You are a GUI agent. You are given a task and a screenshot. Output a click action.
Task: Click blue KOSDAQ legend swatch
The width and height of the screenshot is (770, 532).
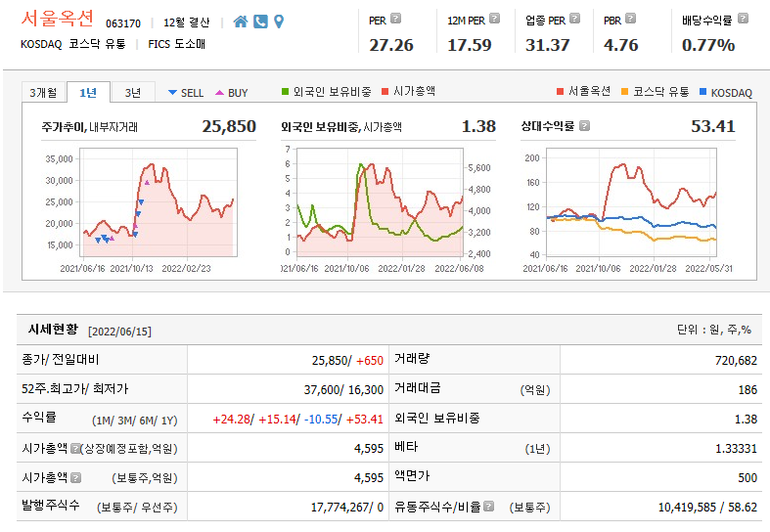(x=702, y=91)
